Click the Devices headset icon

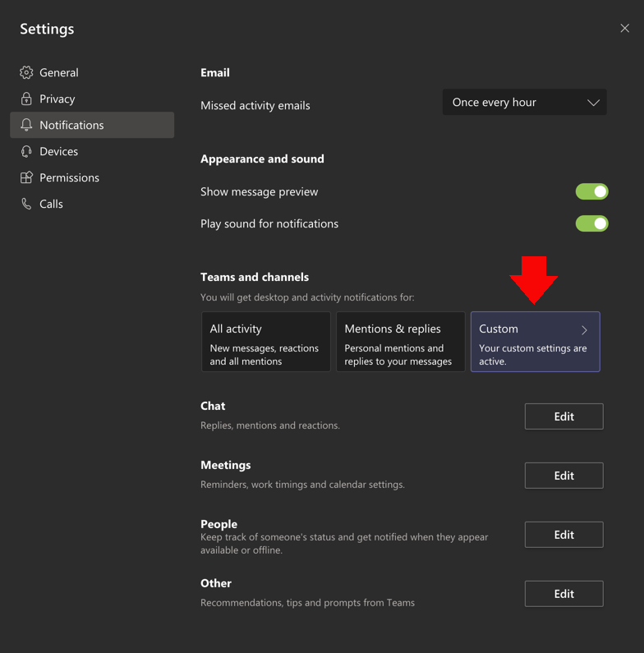(26, 151)
